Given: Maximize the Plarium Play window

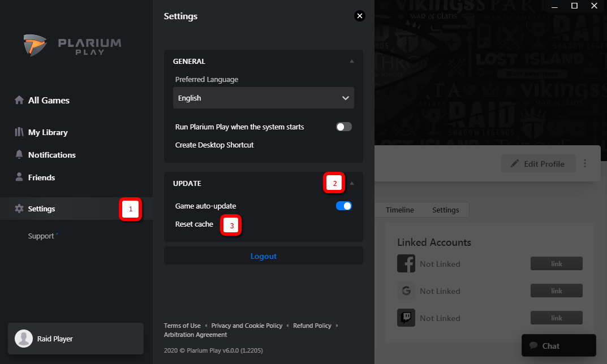Looking at the screenshot, I should click(575, 6).
